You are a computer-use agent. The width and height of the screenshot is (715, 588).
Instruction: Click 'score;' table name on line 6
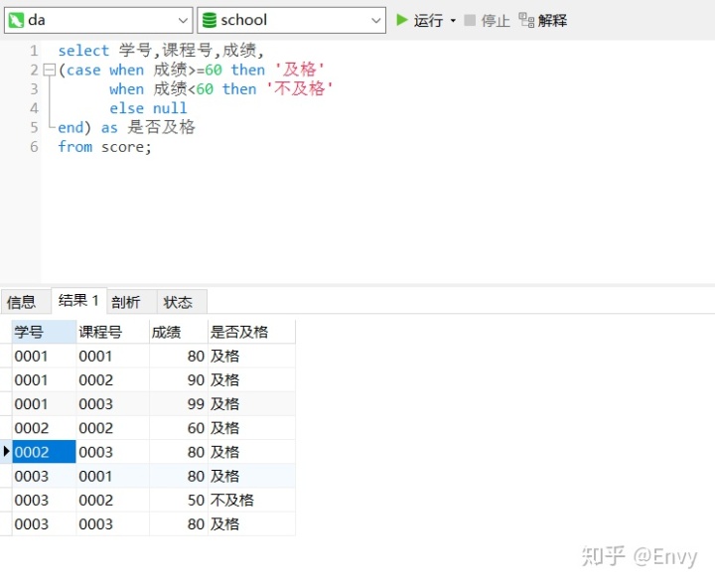(x=126, y=147)
